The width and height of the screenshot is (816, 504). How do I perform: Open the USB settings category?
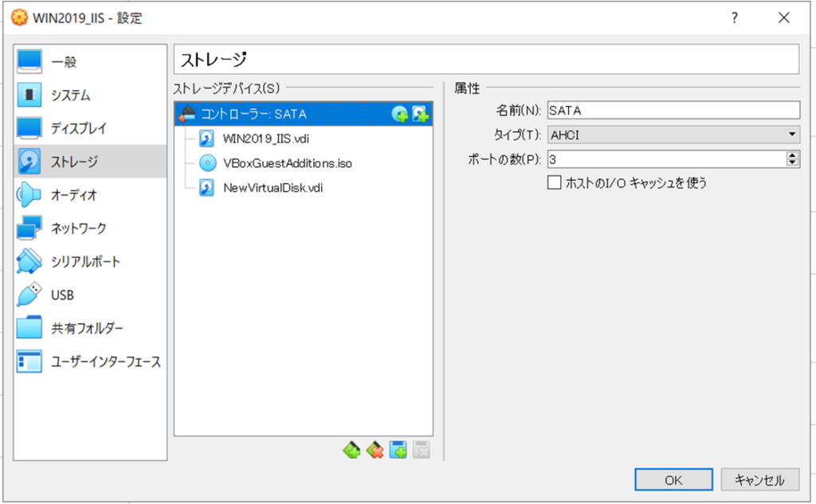coord(62,295)
